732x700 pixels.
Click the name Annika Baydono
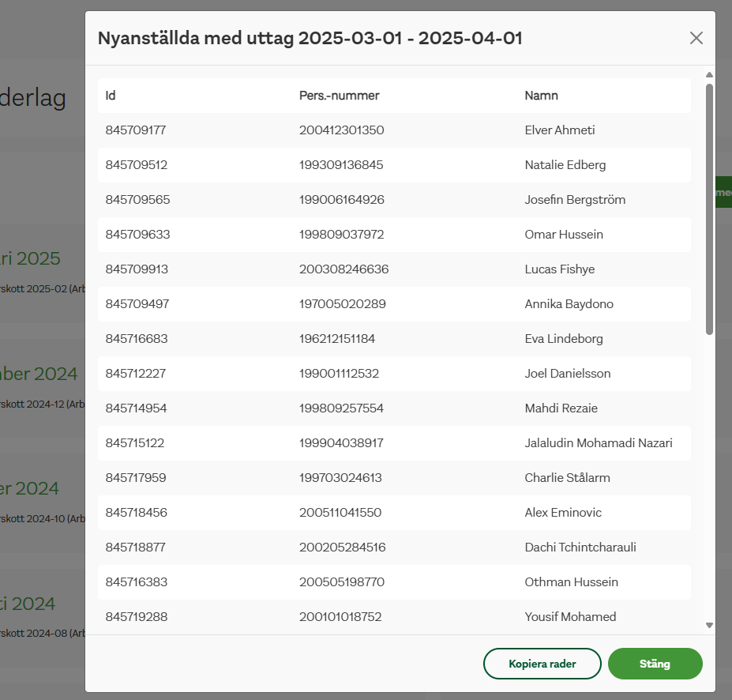click(569, 304)
